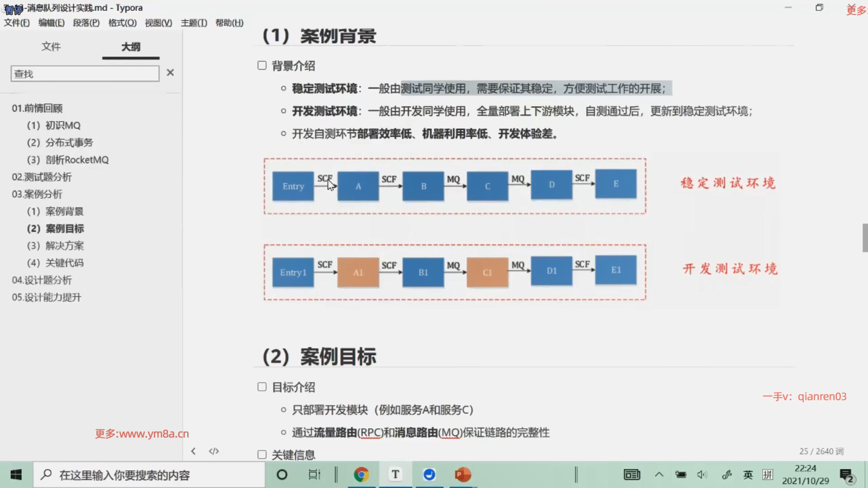Open Windows Task View icon
The width and height of the screenshot is (868, 488).
[x=314, y=474]
